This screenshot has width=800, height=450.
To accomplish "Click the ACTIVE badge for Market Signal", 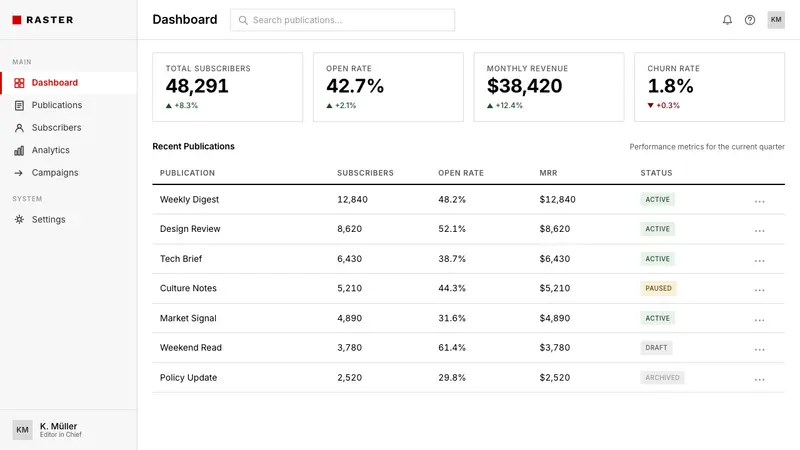I will click(x=657, y=318).
